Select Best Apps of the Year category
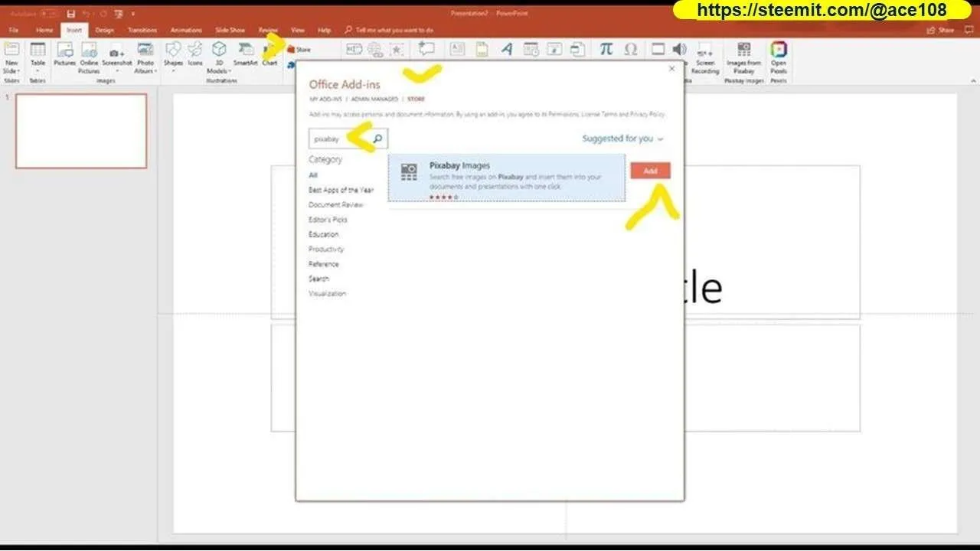 point(341,190)
